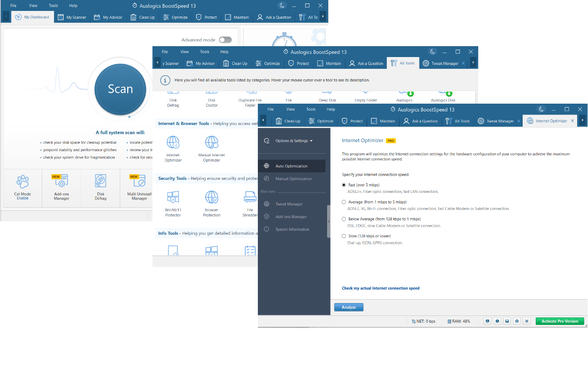
Task: Toggle Advanced mode switch in dashboard window
Action: coord(225,40)
